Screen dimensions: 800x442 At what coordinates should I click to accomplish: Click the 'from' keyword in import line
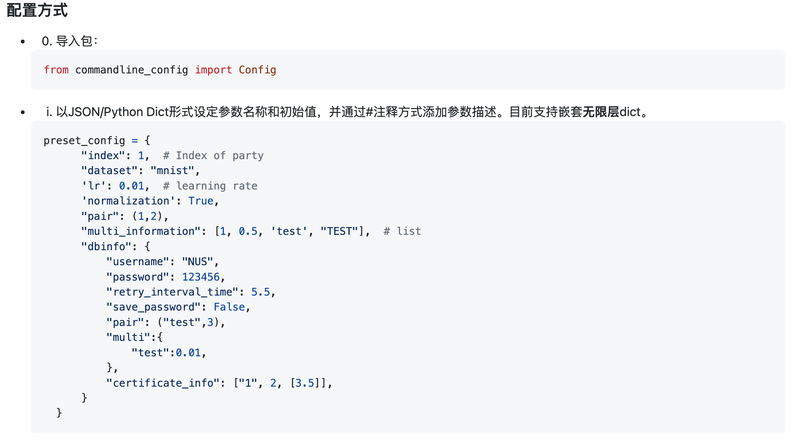coord(56,70)
